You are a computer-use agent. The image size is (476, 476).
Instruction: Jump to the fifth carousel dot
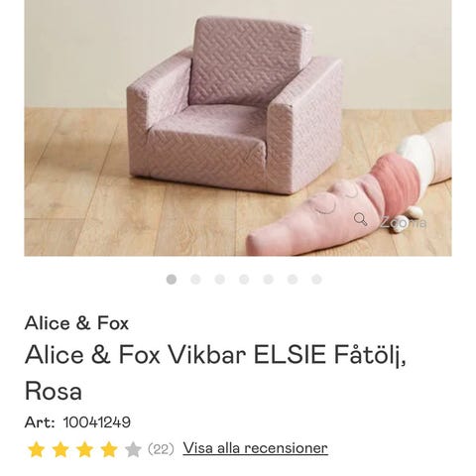pyautogui.click(x=268, y=280)
